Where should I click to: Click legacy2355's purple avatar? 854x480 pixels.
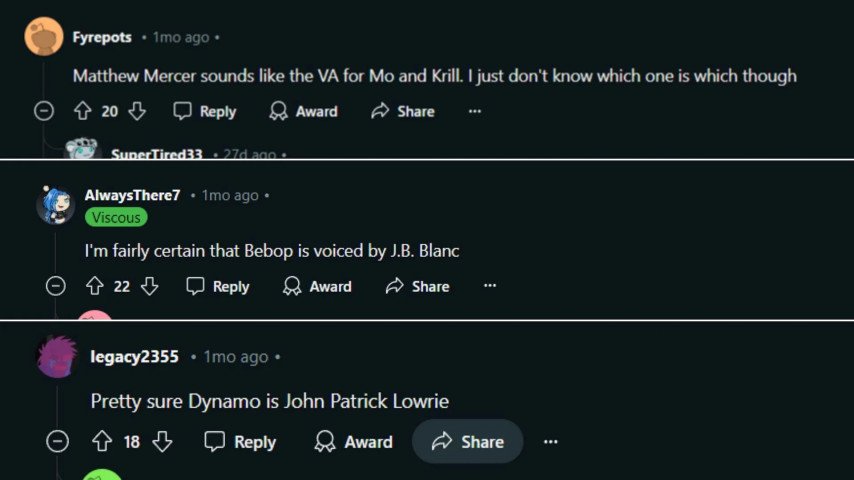(x=57, y=357)
